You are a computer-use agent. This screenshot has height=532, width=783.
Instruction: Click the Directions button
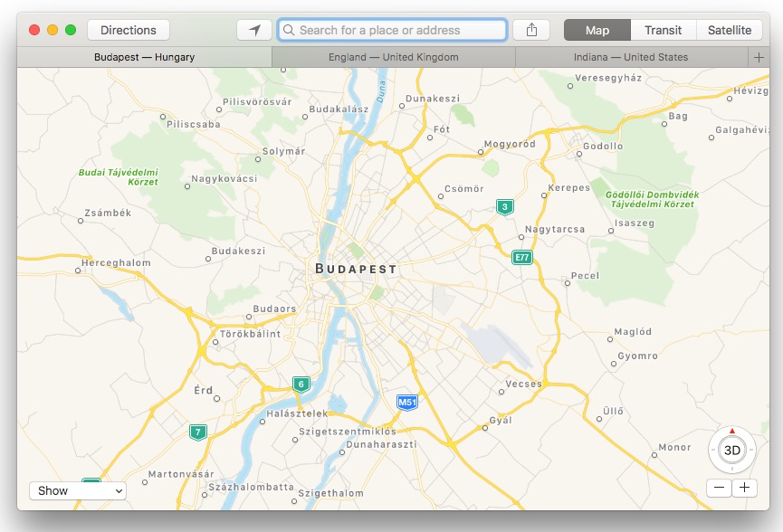129,30
